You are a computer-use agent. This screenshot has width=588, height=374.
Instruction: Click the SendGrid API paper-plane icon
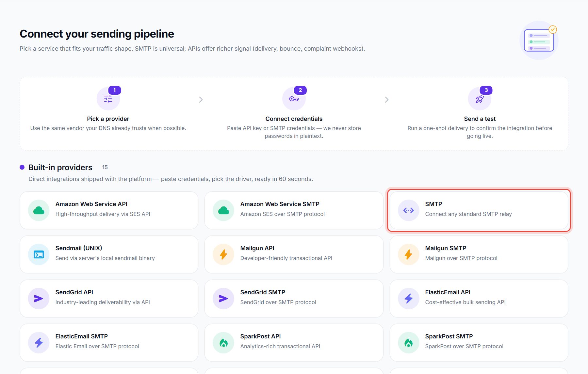[x=39, y=299]
